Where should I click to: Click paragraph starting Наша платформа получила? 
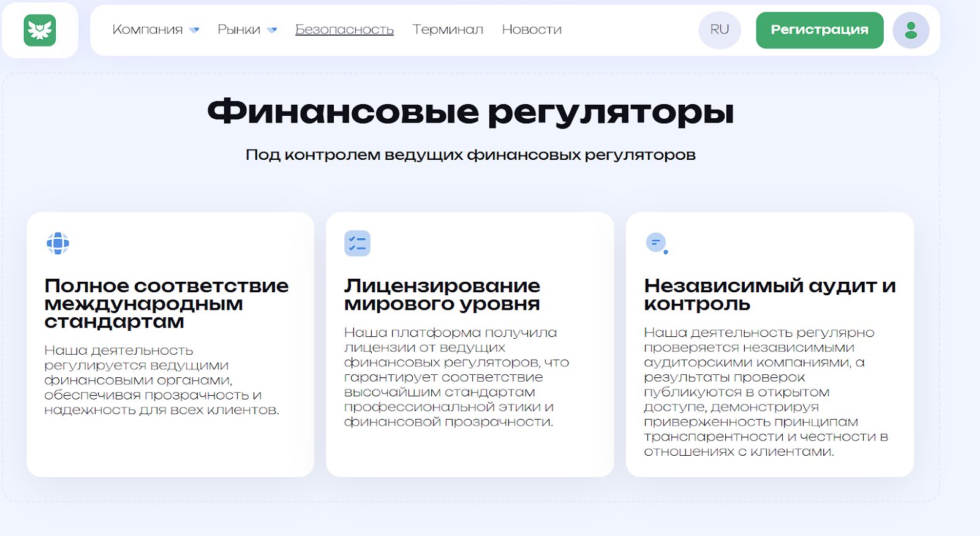click(x=456, y=377)
